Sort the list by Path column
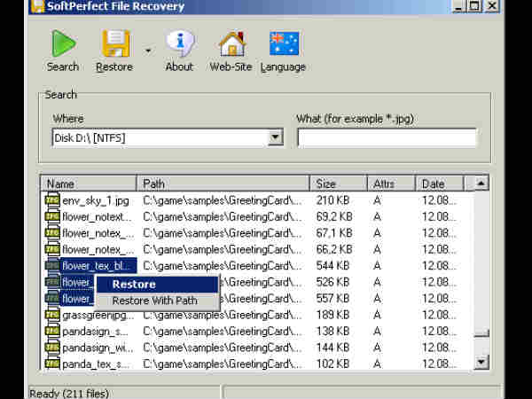 223,184
